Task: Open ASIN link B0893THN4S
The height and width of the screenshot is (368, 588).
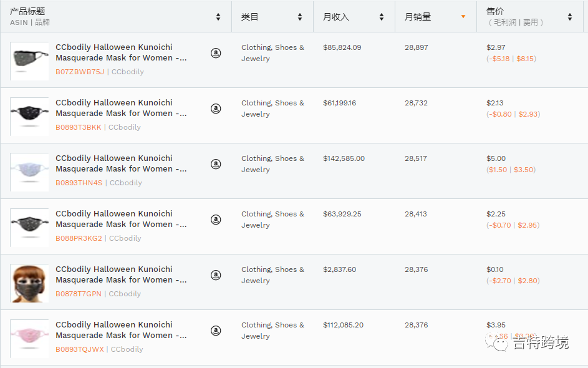Action: 79,183
